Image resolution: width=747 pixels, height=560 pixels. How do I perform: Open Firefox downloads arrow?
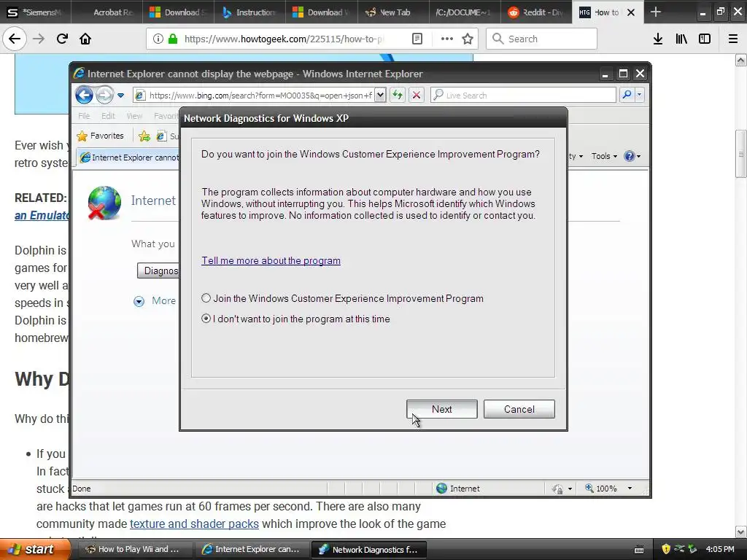click(658, 39)
